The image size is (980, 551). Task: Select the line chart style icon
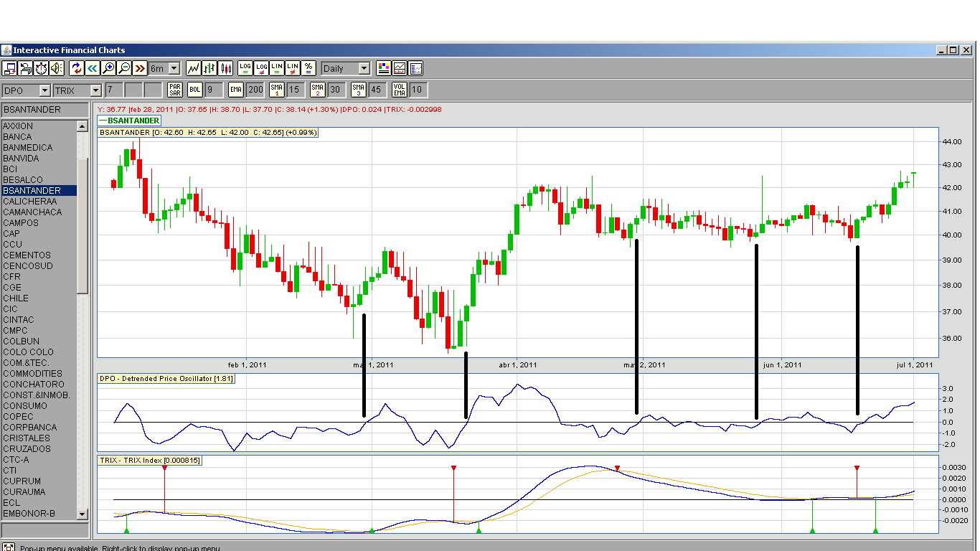click(x=194, y=68)
